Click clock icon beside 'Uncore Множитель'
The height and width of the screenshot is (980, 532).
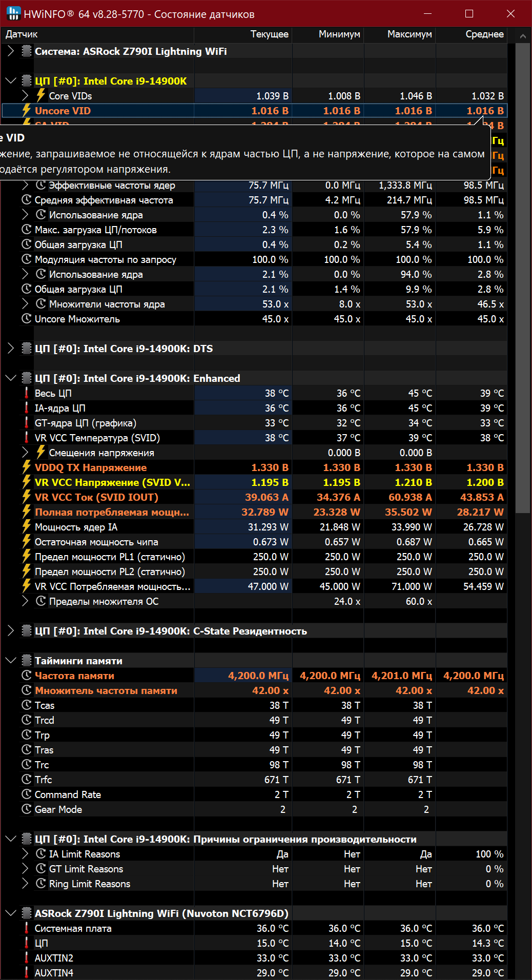coord(27,319)
